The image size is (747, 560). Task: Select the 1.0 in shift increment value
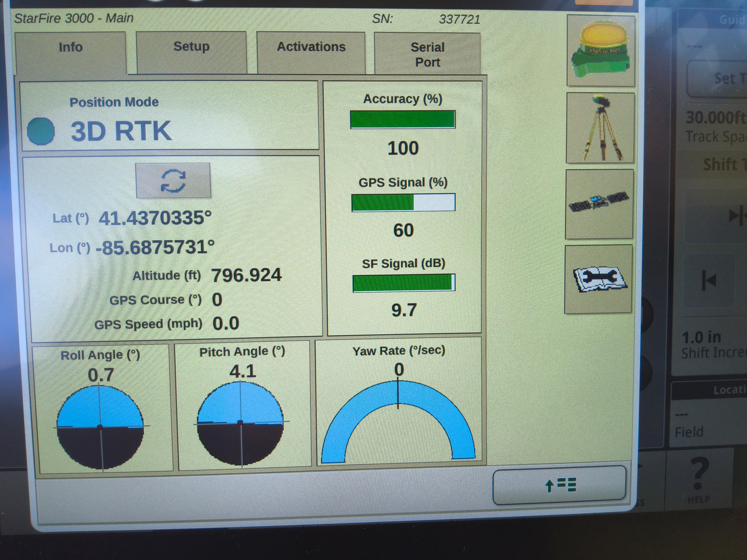[702, 337]
